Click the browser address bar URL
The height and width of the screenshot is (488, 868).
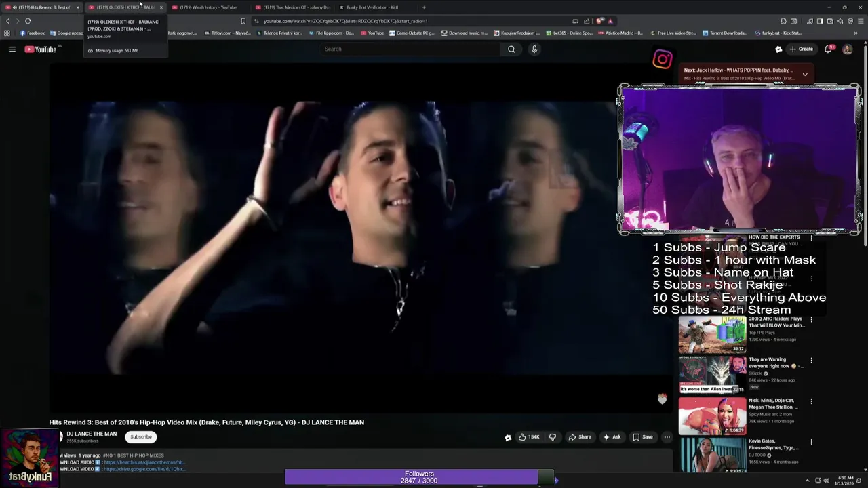345,21
